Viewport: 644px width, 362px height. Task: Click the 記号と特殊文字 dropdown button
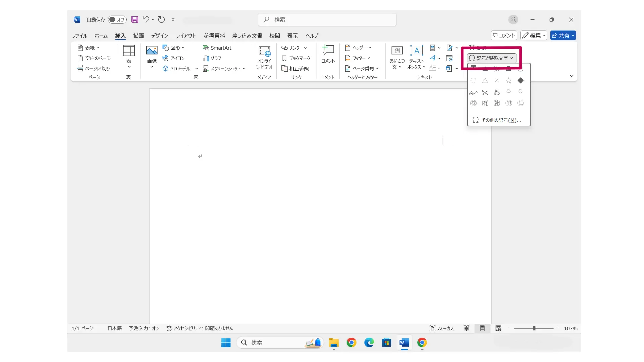(x=491, y=58)
